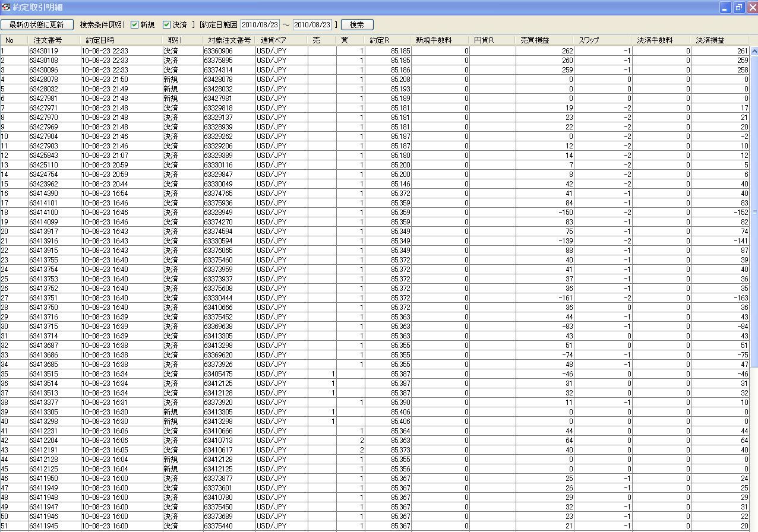The image size is (758, 532).
Task: Click the end date field of 約定日範囲
Action: coord(312,25)
